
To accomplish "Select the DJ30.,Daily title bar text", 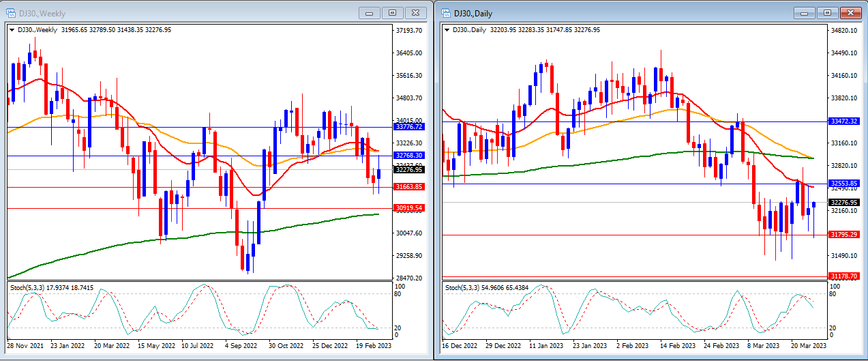I will [473, 13].
